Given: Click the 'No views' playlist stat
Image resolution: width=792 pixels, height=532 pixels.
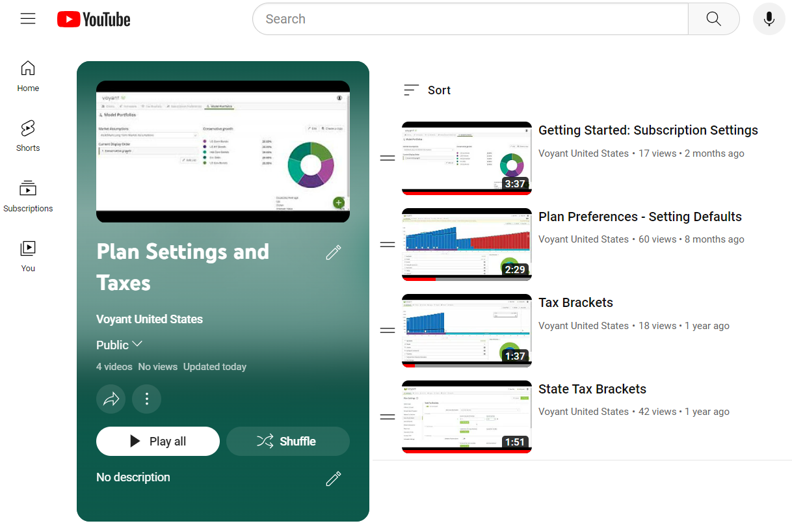Looking at the screenshot, I should pyautogui.click(x=158, y=367).
